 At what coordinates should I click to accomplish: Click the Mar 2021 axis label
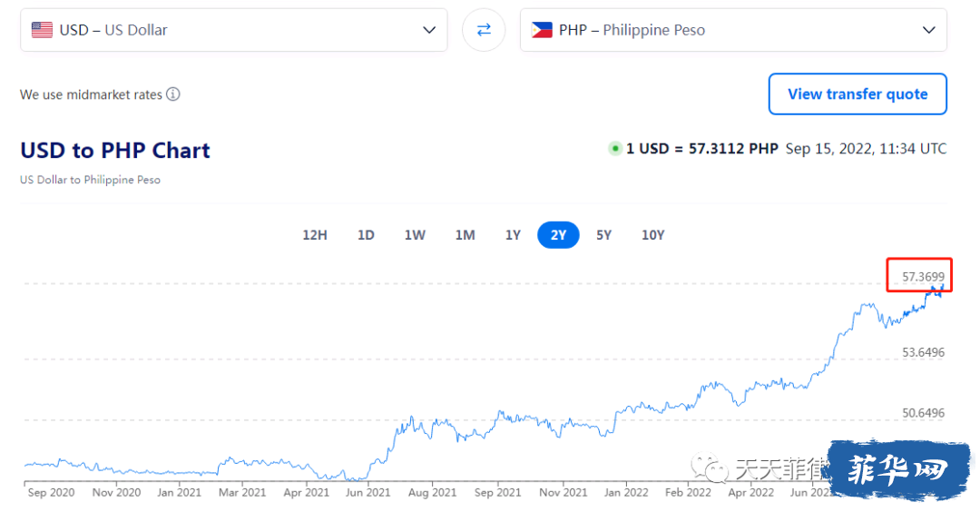[x=242, y=493]
